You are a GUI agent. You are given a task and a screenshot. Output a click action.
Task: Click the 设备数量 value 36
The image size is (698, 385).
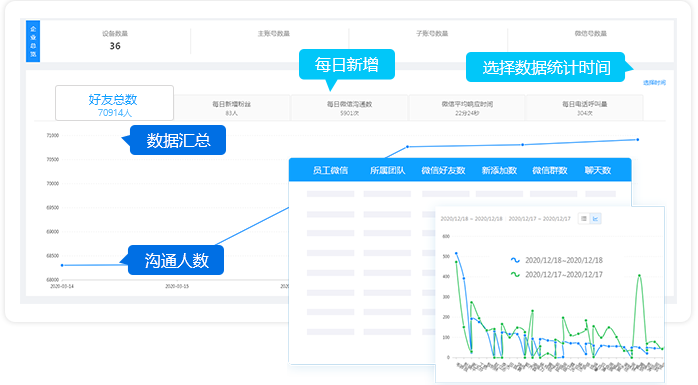point(115,46)
